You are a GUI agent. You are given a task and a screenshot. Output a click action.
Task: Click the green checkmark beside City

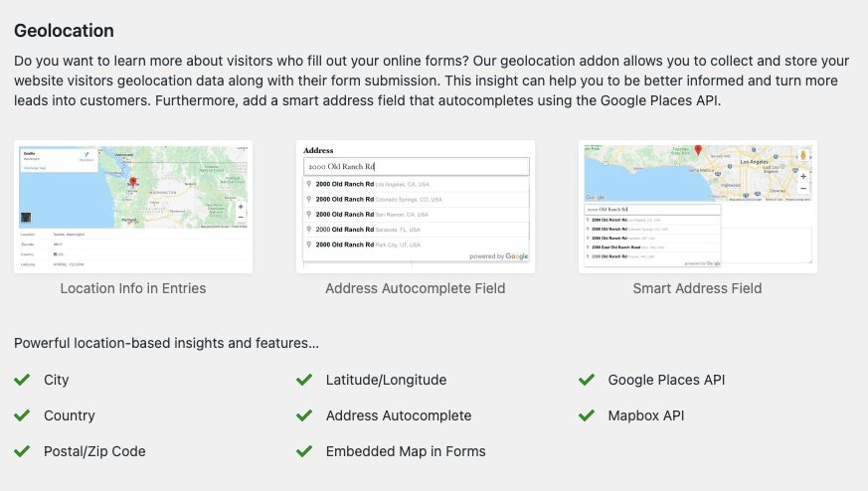[x=22, y=380]
